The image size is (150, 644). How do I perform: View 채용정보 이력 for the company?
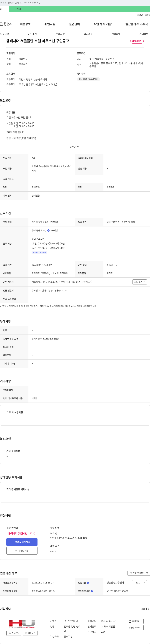[134, 627]
